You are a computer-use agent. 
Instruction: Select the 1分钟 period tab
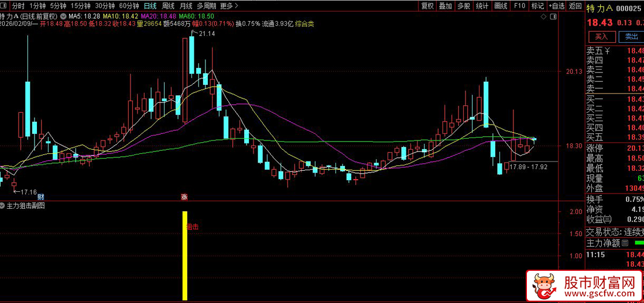(x=37, y=6)
